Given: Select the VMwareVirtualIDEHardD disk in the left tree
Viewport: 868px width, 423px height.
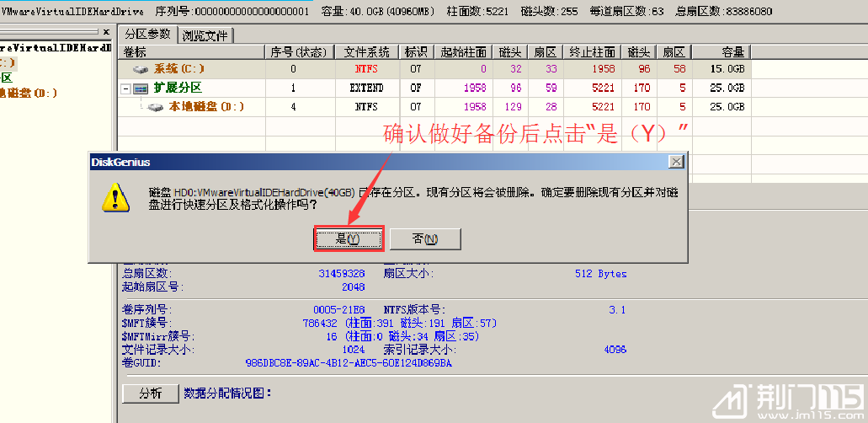Looking at the screenshot, I should tap(56, 48).
